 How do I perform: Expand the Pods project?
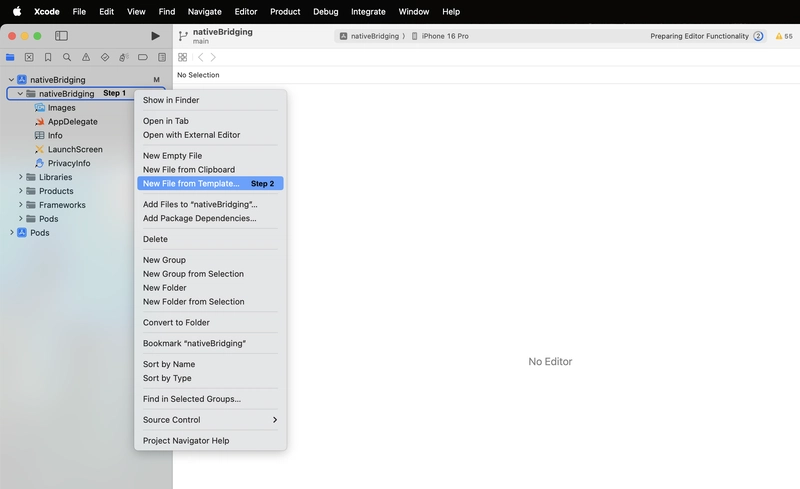[x=11, y=232]
